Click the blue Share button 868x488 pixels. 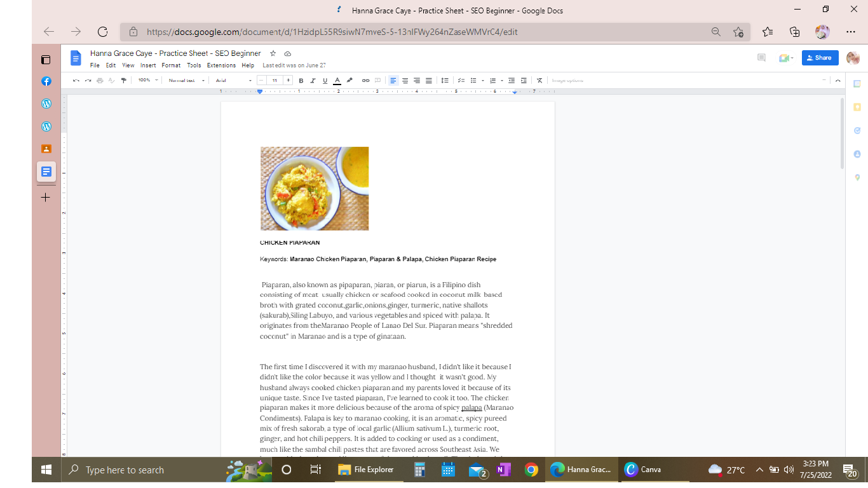820,58
